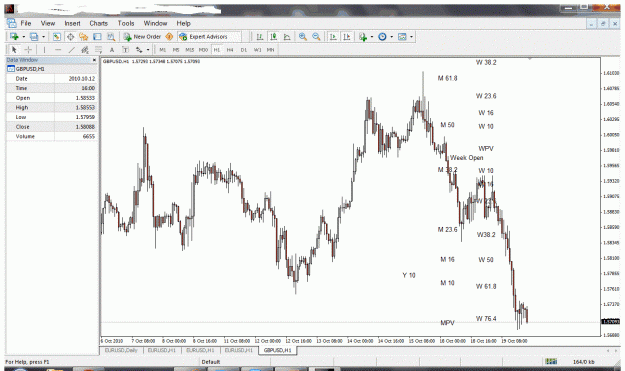Select the Vertical Line tool
625x371 pixels.
(x=44, y=50)
